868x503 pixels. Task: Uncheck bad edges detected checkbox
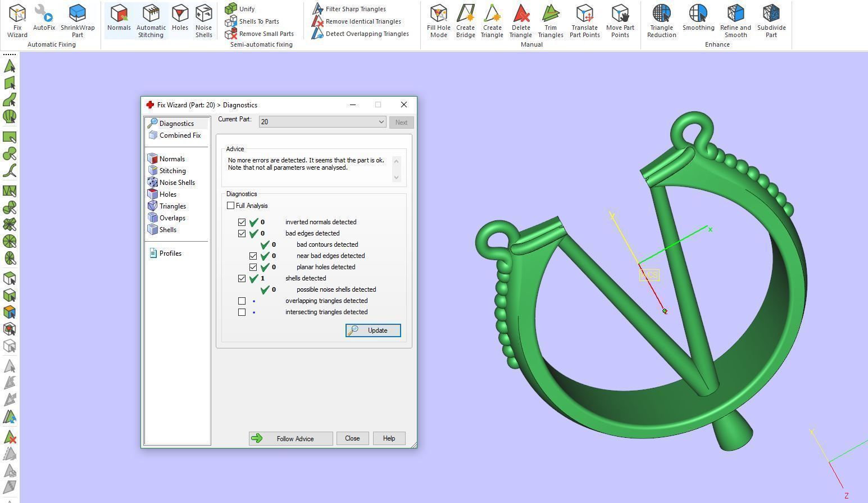tap(242, 233)
